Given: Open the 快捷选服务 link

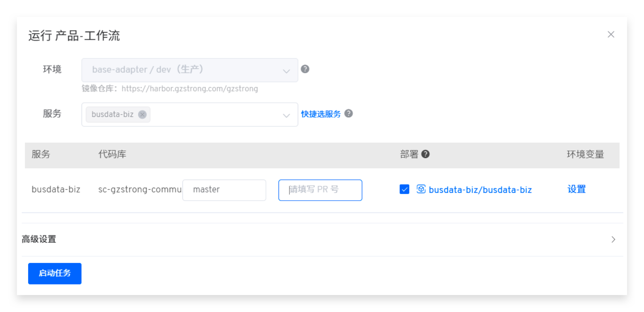Looking at the screenshot, I should pos(321,114).
